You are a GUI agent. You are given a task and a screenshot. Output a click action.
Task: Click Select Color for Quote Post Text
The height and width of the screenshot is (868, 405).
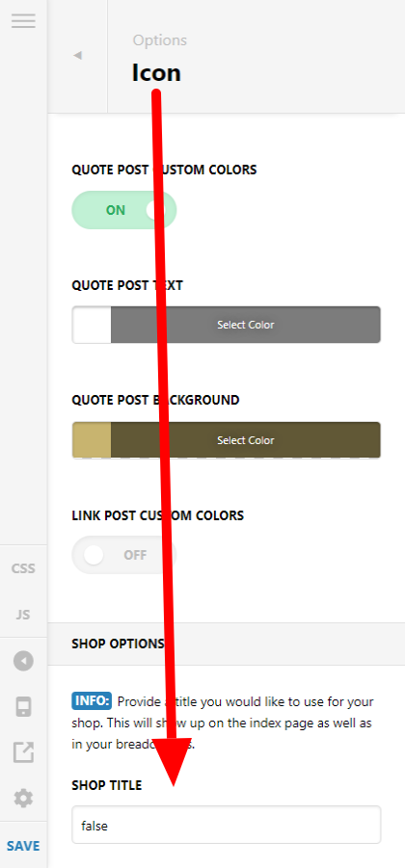[246, 325]
